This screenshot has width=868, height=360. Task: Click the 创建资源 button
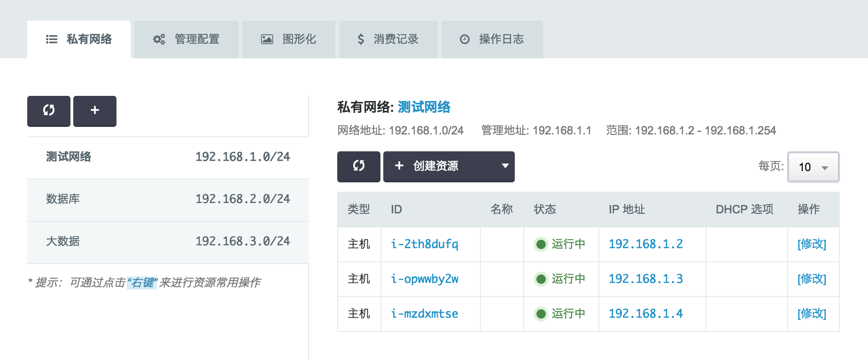coord(435,166)
